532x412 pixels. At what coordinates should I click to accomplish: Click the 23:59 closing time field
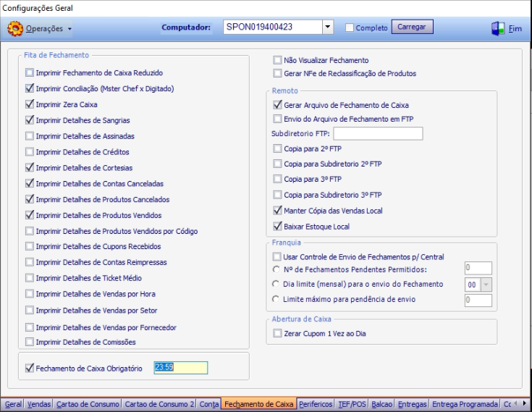tap(180, 368)
